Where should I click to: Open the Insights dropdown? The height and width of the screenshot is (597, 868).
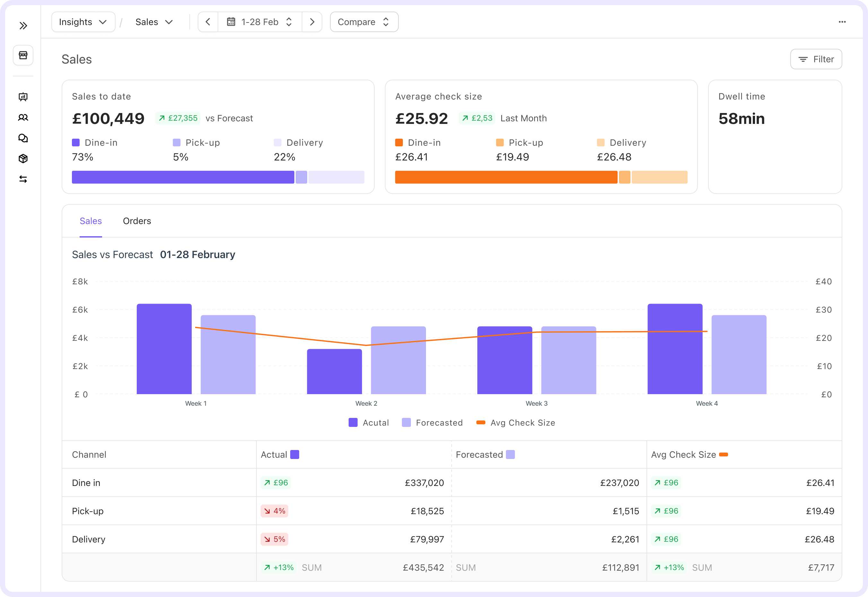point(83,22)
